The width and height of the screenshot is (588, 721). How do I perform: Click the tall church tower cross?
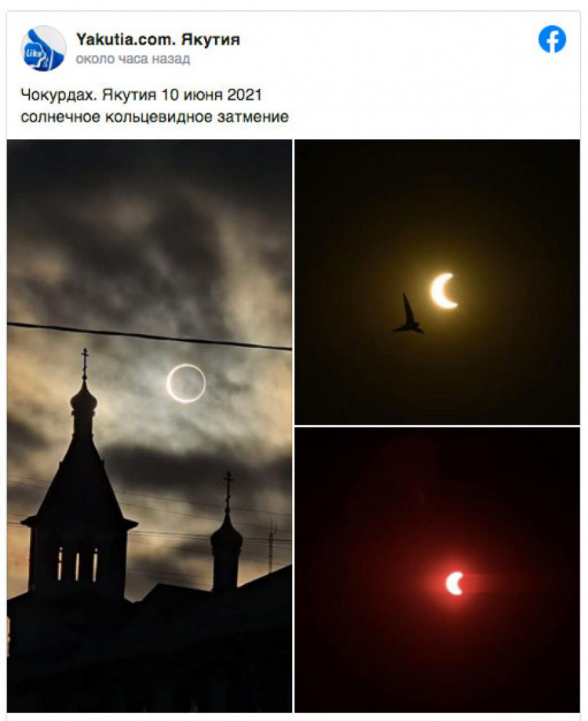tap(85, 364)
